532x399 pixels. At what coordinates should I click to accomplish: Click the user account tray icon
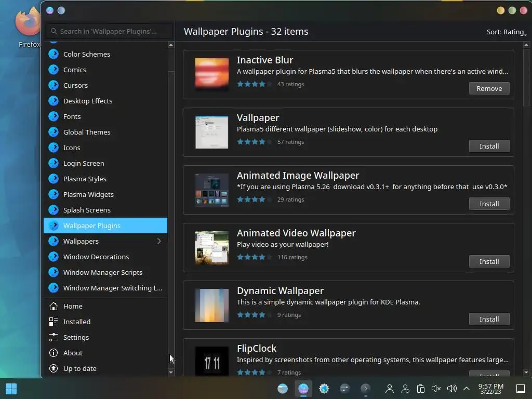point(390,389)
